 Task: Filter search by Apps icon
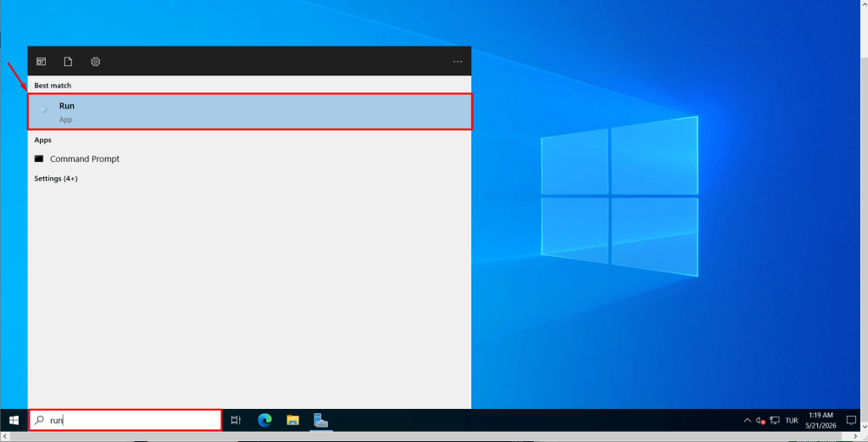[41, 61]
